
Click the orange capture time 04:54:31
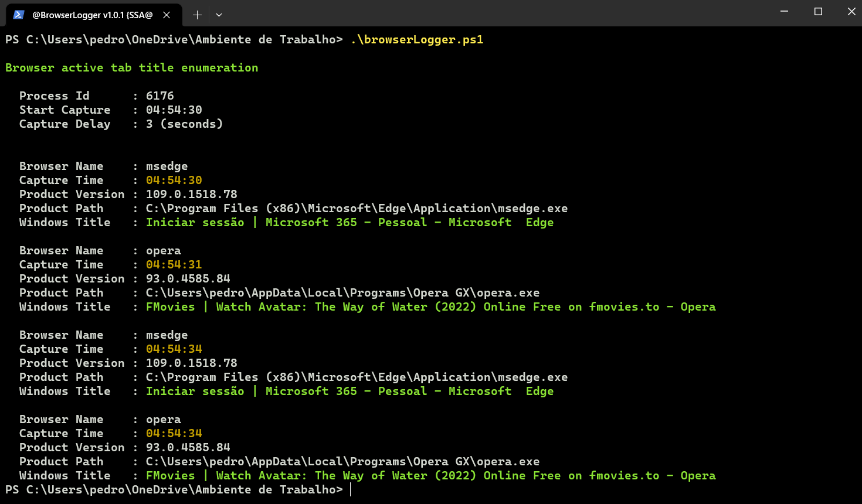click(x=174, y=265)
